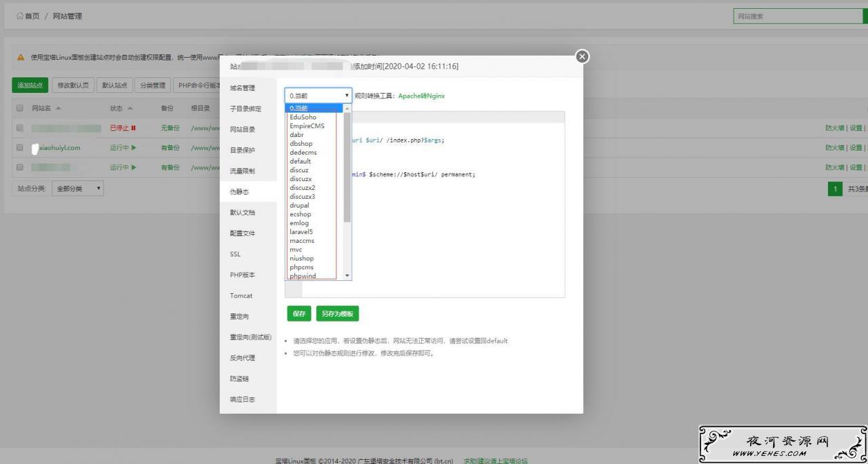Sort sites by 网站名 arrow
This screenshot has height=464, width=868.
click(58, 108)
